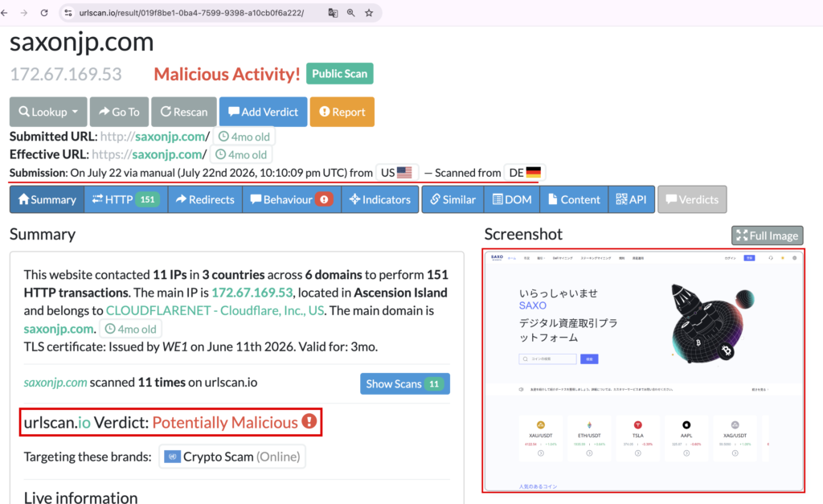
Task: Click the Public Scan badge
Action: (340, 73)
